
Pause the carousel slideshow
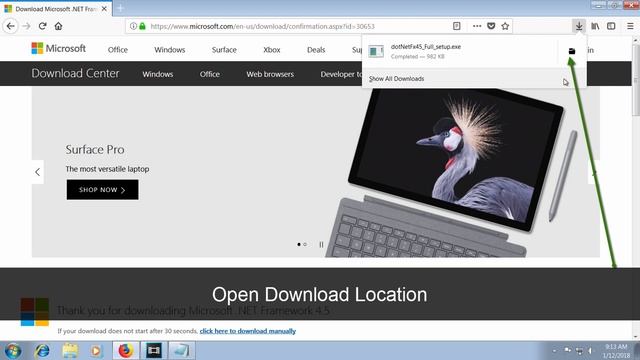[321, 244]
